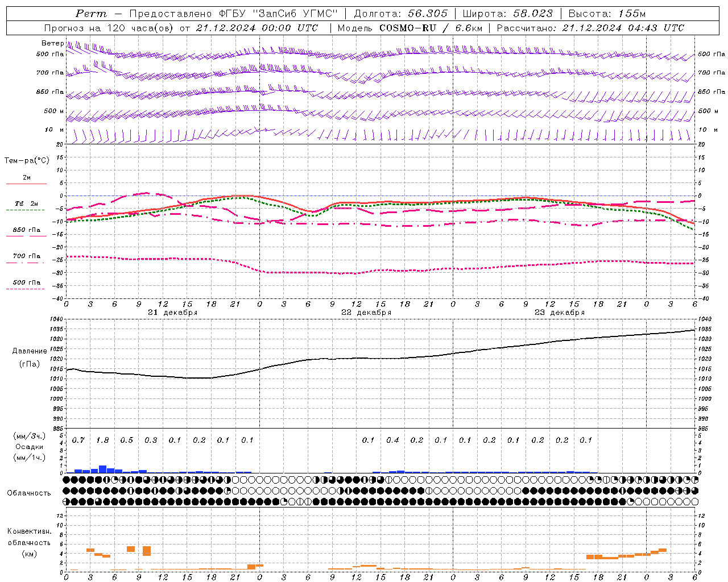Click the 'Широта: 58.023' latitude value
Screen dimensions: 728x582
coord(508,14)
